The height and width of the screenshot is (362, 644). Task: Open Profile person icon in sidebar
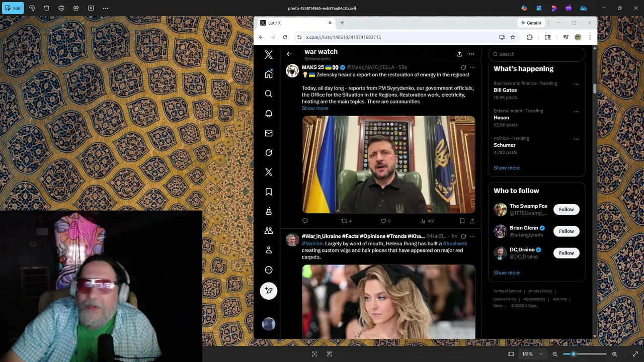(x=269, y=250)
